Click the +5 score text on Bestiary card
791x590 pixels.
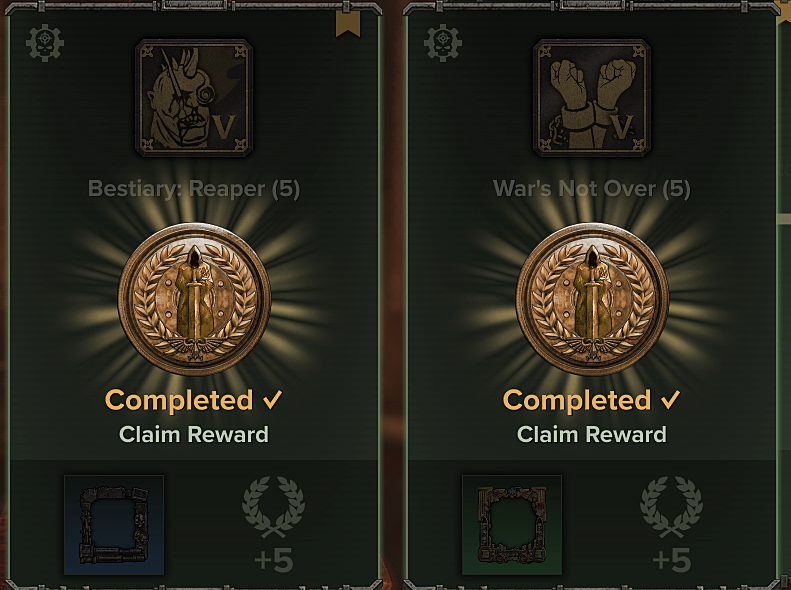(x=273, y=561)
